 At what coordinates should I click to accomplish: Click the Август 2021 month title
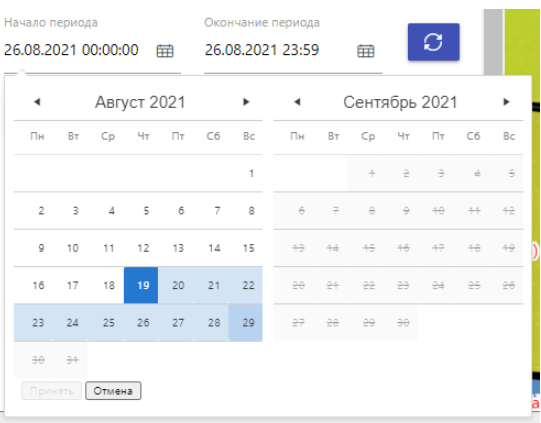coord(140,102)
